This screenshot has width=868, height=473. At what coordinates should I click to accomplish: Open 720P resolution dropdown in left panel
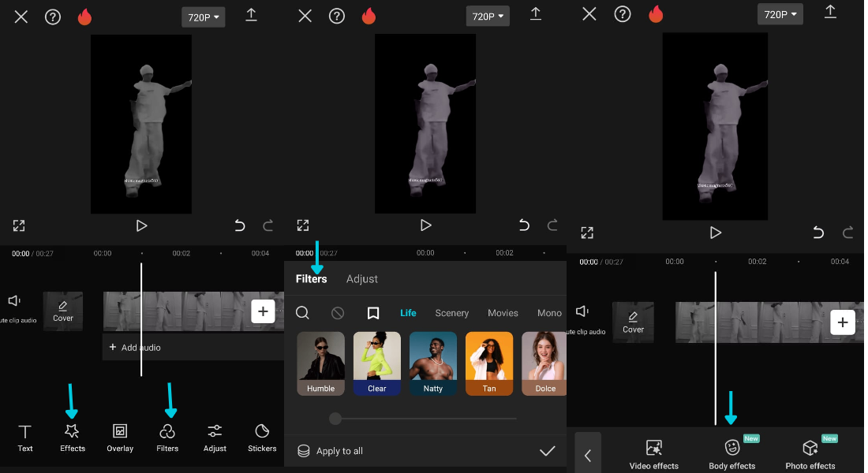203,17
